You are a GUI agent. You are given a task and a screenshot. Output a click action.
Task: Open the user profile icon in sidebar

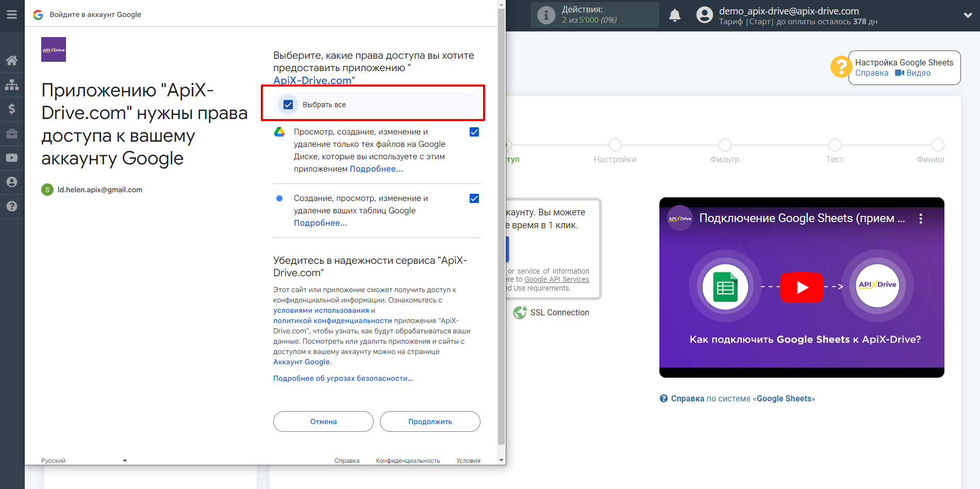(12, 182)
